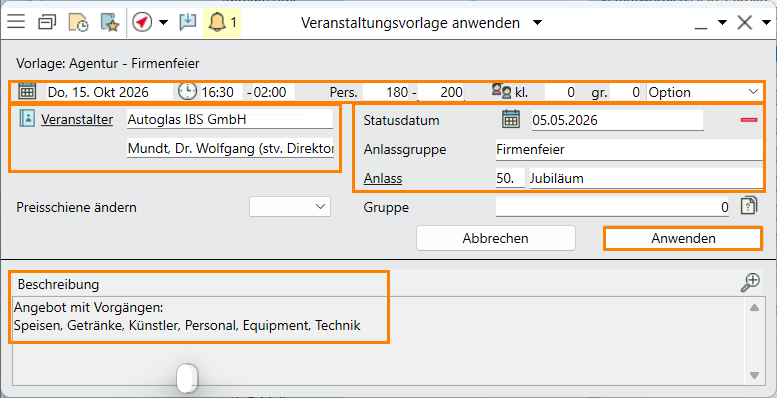Viewport: 777px width, 398px height.
Task: Open the event date calendar icon
Action: (27, 92)
